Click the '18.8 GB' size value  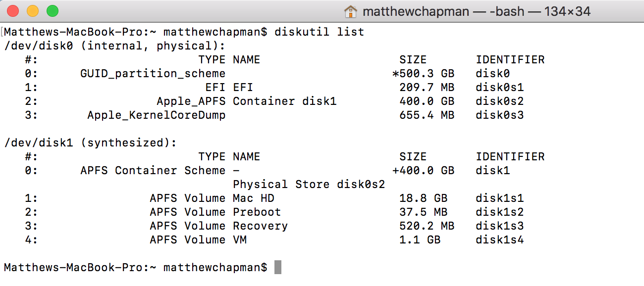pos(424,198)
